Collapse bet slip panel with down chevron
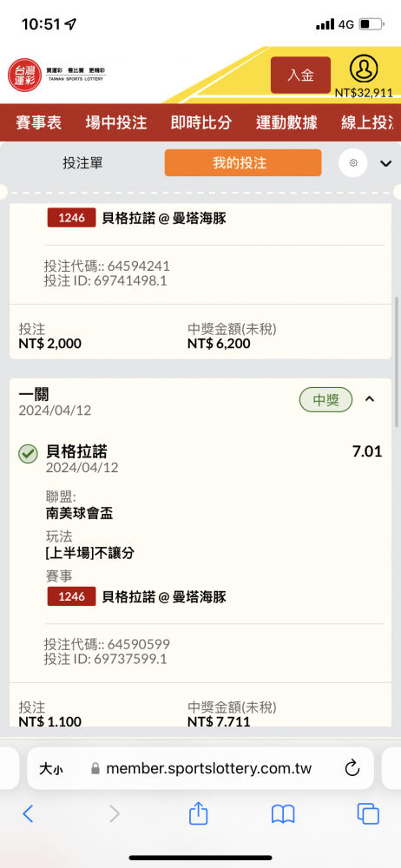The image size is (401, 868). (385, 163)
